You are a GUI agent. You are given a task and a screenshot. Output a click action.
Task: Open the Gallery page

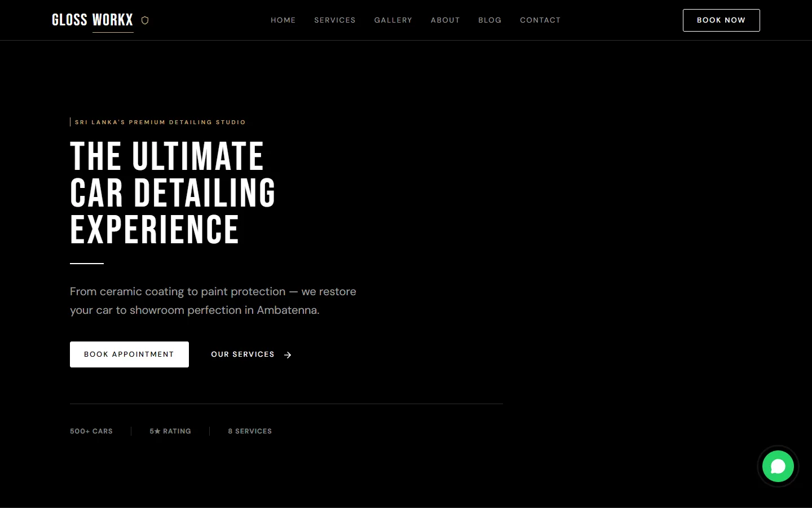393,20
